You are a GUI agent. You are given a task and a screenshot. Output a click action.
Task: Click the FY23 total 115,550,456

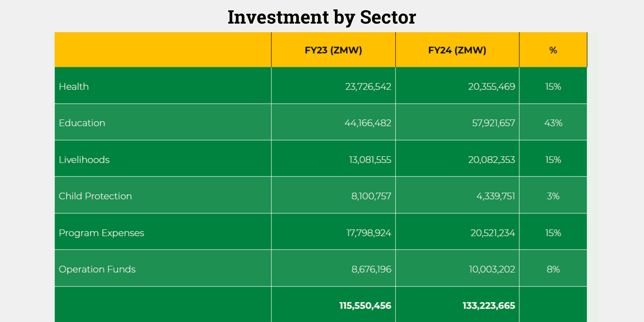coord(365,306)
